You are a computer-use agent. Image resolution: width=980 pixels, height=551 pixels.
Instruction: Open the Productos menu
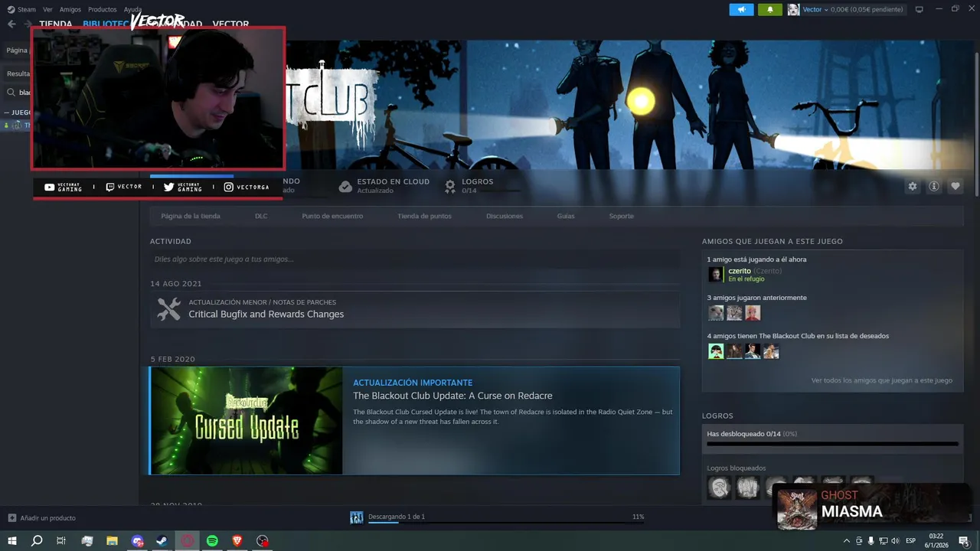coord(102,9)
